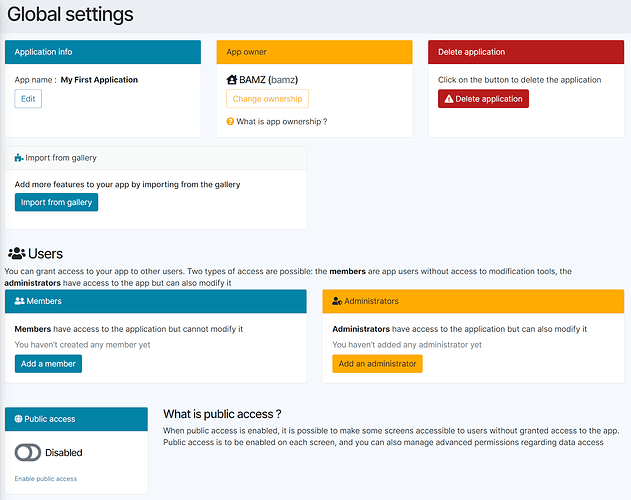
Task: Click the Administrators panel header icon
Action: (337, 301)
